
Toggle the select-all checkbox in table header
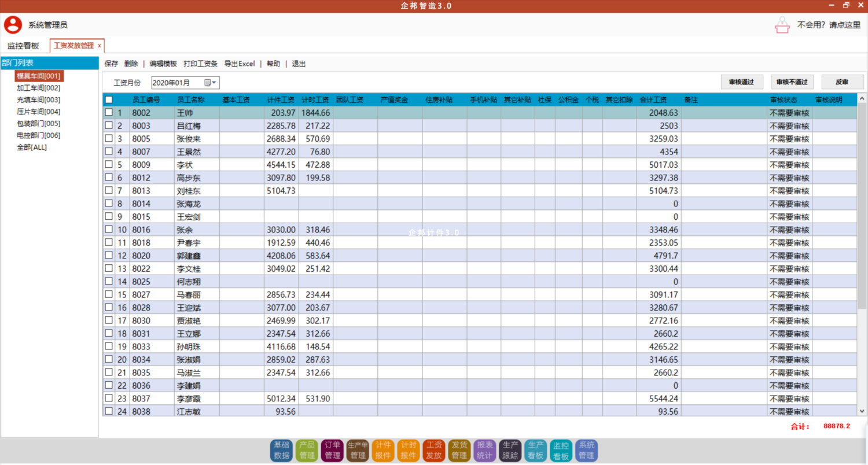(109, 100)
